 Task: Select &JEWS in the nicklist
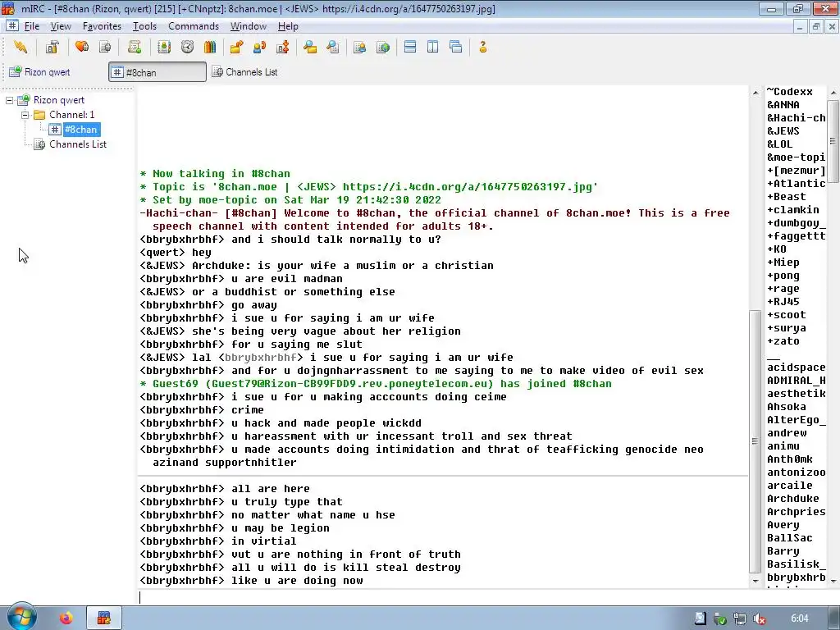(783, 131)
